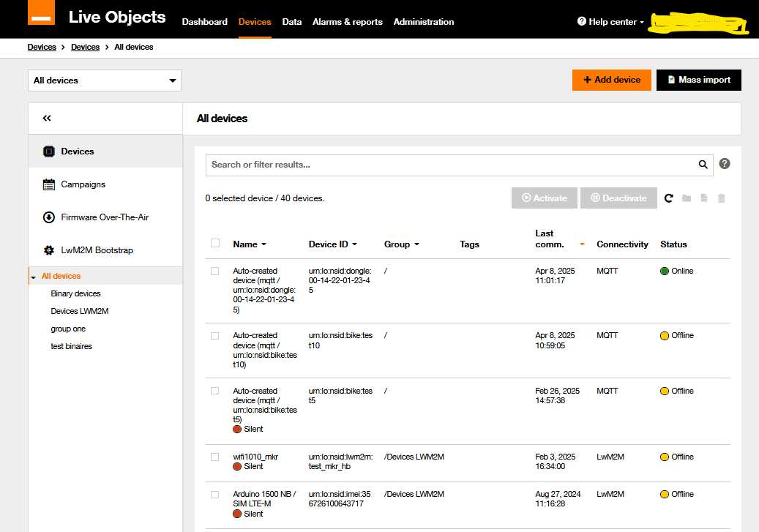This screenshot has width=759, height=532.
Task: Select the bike:test10 device checkbox
Action: 215,336
